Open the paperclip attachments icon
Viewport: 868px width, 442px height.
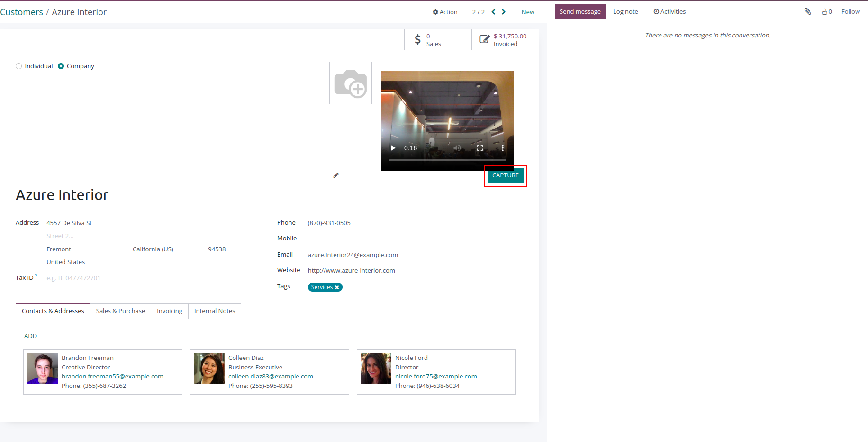tap(808, 11)
